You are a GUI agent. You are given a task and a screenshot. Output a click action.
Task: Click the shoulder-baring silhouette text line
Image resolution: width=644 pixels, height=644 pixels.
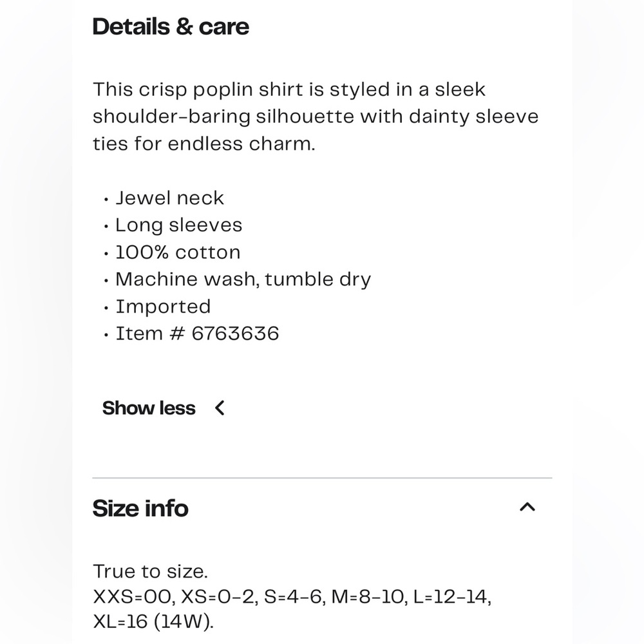click(x=316, y=117)
